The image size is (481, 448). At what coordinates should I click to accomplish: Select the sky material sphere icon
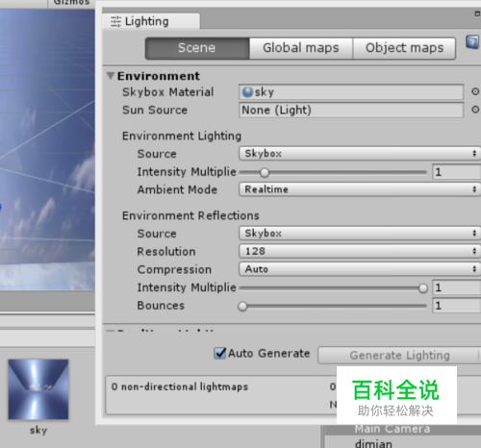(247, 92)
